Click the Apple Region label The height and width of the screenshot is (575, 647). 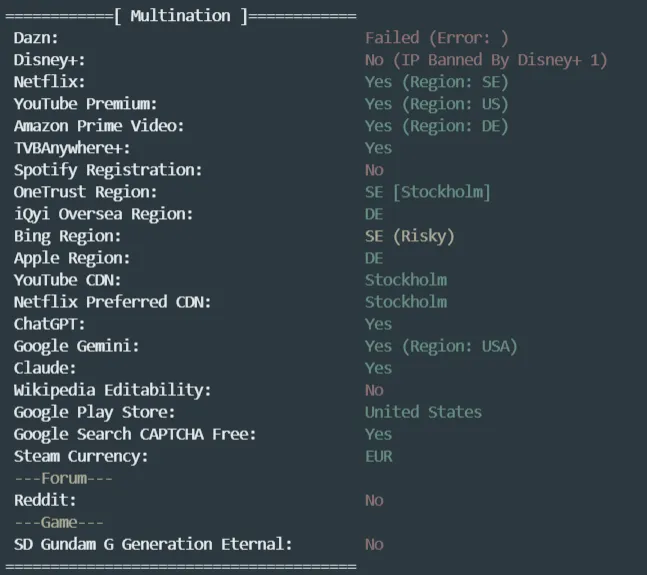pos(70,258)
